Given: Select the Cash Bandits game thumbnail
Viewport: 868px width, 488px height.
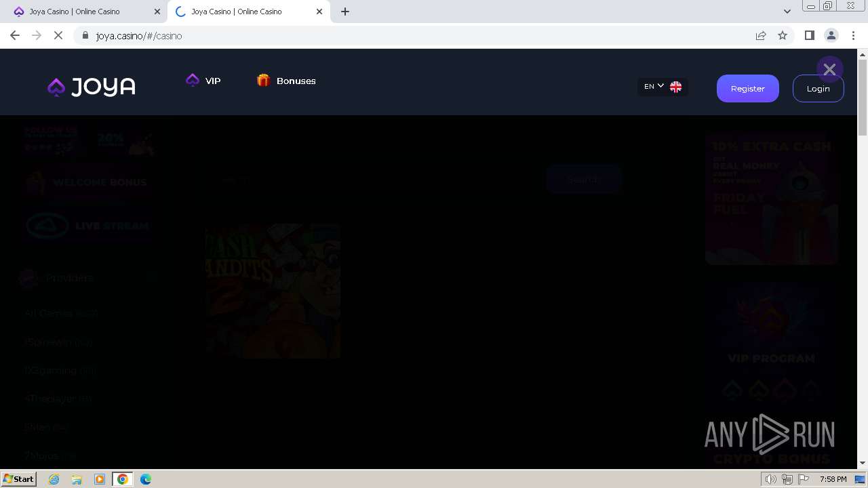Looking at the screenshot, I should (273, 291).
